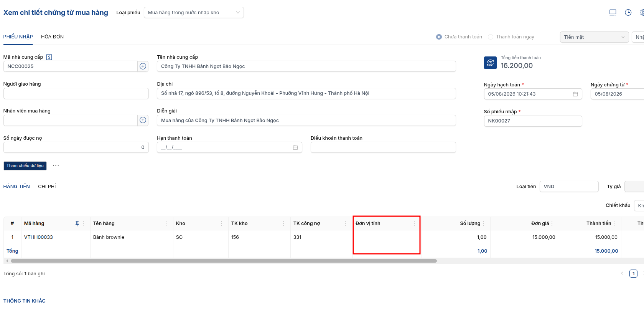Switch to the HÓA ĐƠN tab

pyautogui.click(x=53, y=37)
